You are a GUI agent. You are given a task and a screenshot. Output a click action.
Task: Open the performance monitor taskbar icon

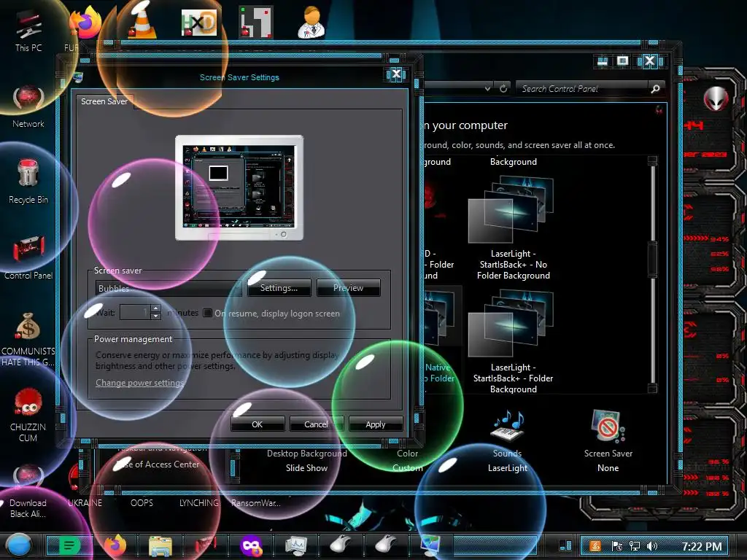pyautogui.click(x=296, y=545)
